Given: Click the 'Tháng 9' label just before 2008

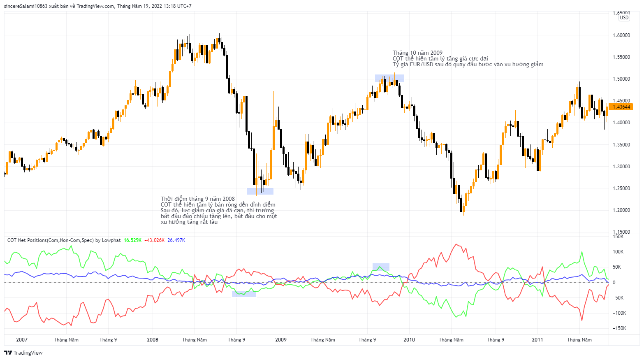Looking at the screenshot, I should [108, 340].
